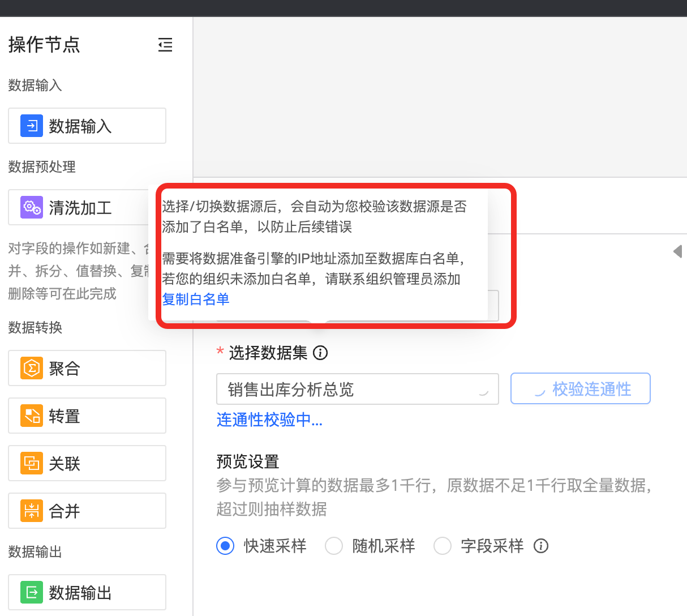Collapse the 操作节点 sidebar panel

point(165,45)
